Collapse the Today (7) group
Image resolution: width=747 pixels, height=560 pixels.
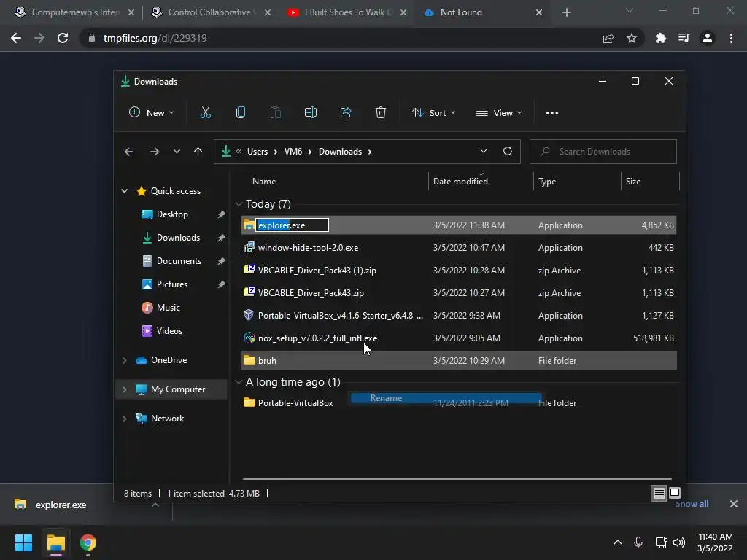239,204
